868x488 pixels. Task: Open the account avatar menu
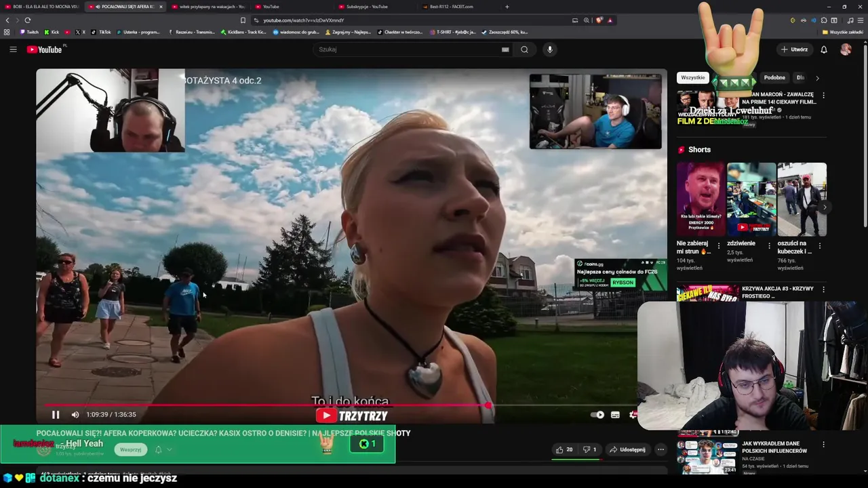pos(846,49)
